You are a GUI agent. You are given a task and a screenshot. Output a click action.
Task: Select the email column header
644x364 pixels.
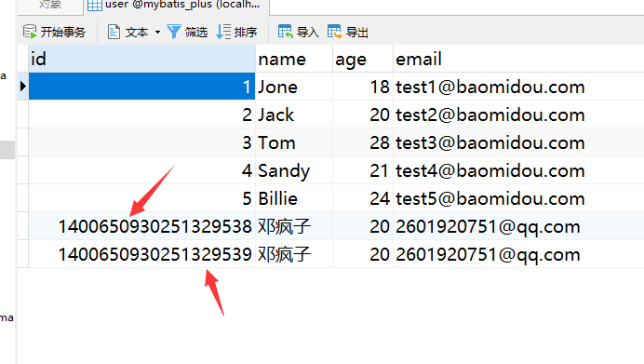518,59
